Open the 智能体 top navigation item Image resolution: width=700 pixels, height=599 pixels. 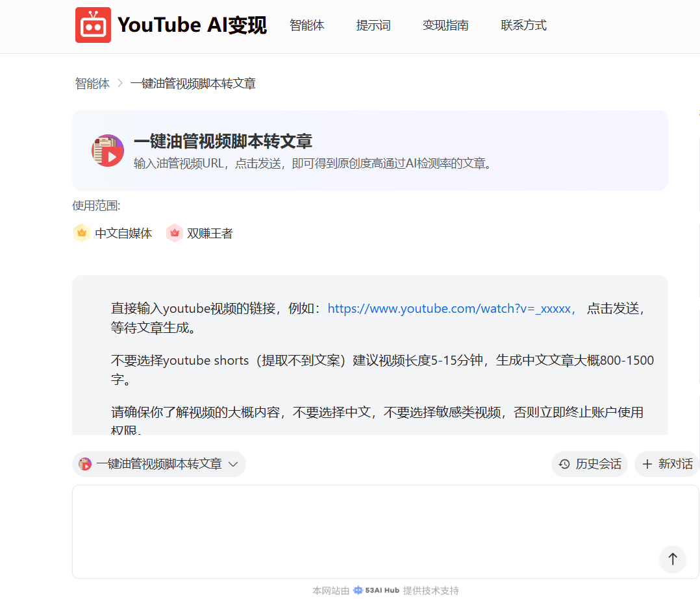[306, 25]
